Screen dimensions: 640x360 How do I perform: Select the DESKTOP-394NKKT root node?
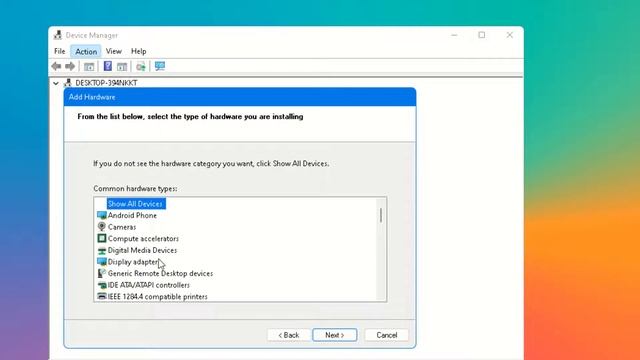(106, 83)
